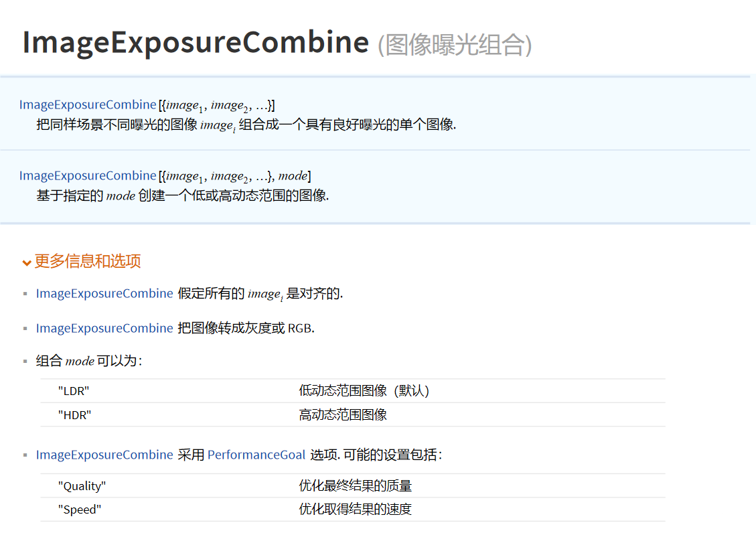Screen dimensions: 756x539
Task: Click the bullet marker before 组合 mode 可以为
Action: click(25, 362)
